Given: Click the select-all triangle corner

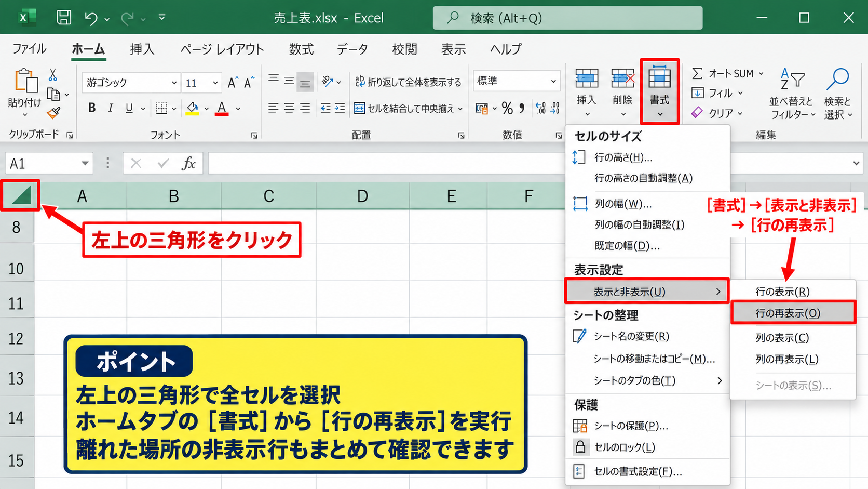Looking at the screenshot, I should pos(20,195).
